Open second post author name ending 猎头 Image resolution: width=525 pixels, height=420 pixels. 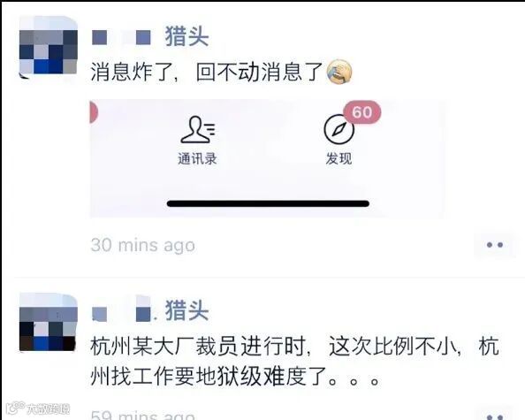(150, 311)
